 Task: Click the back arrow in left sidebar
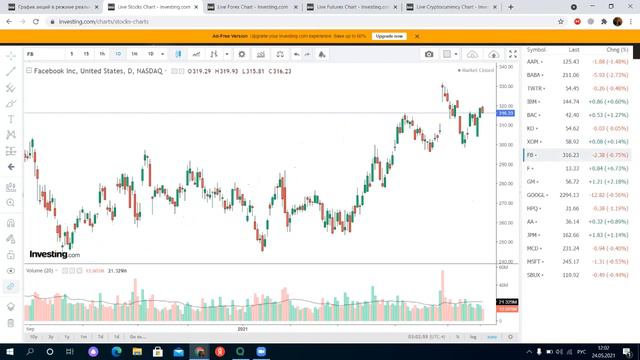(11, 167)
